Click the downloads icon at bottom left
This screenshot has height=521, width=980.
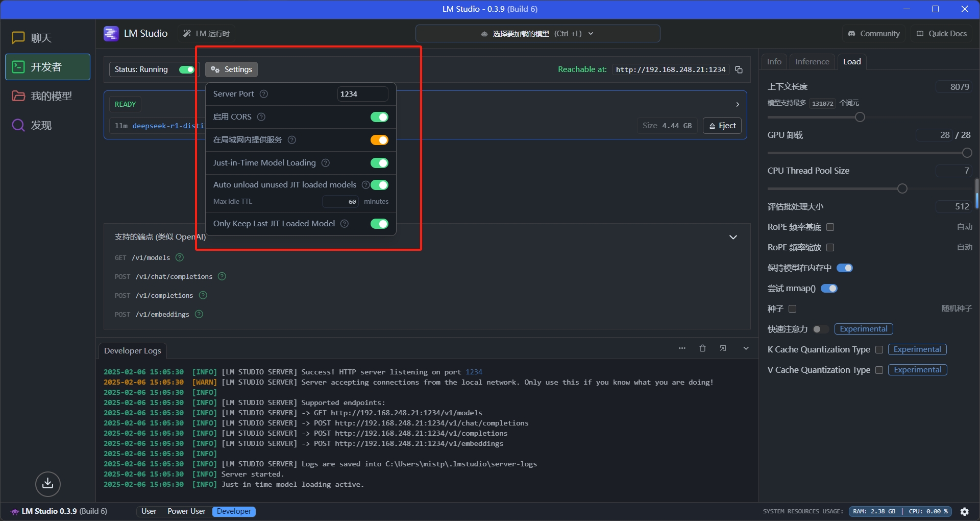pos(48,484)
